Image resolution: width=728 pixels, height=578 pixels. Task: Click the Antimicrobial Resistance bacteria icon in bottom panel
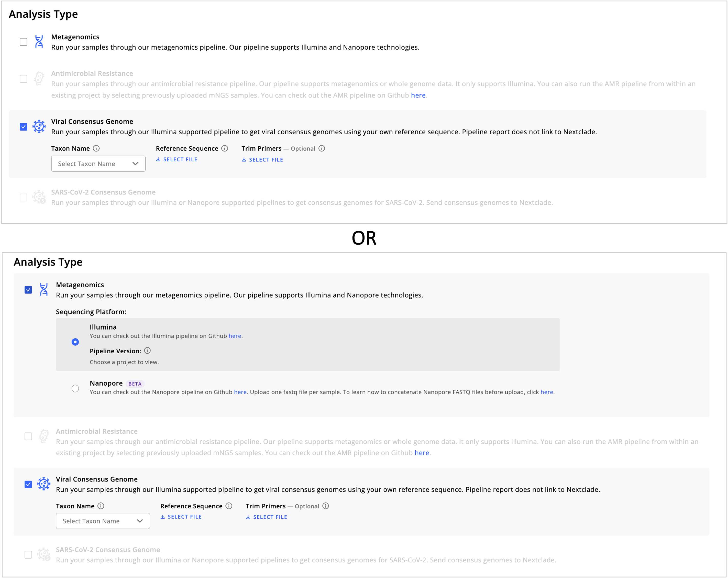point(44,436)
